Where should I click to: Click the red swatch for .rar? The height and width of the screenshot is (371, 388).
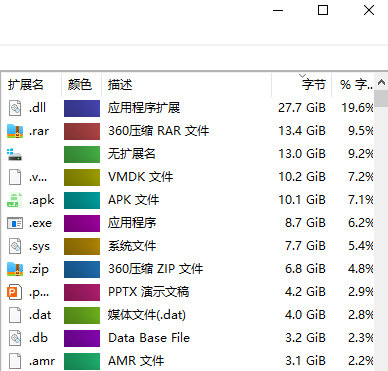coord(82,131)
